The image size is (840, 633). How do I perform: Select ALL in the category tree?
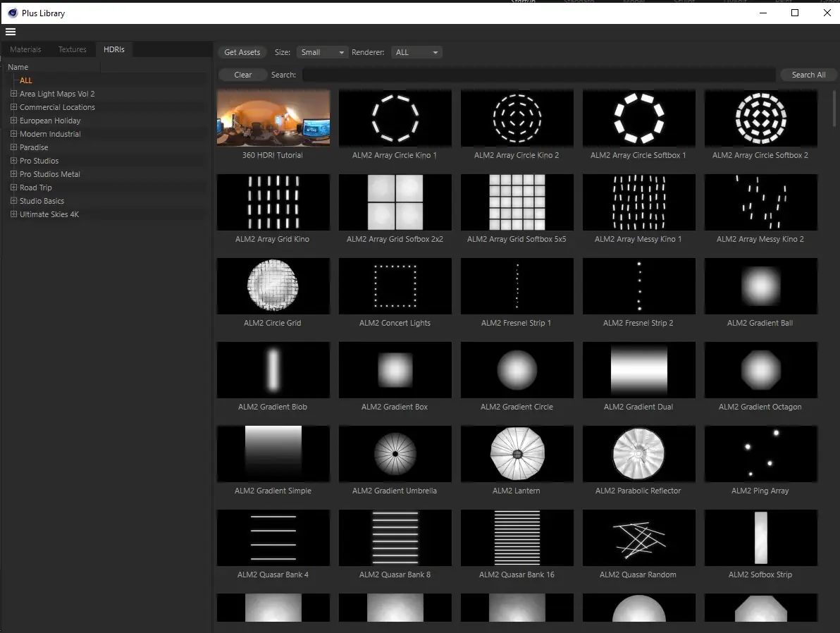(x=25, y=80)
